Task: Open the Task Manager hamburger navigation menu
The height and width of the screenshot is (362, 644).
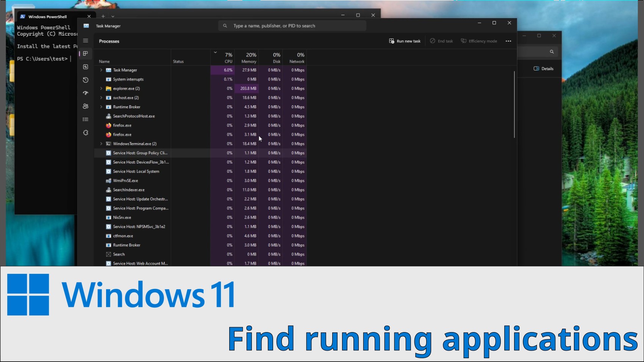Action: coord(86,41)
